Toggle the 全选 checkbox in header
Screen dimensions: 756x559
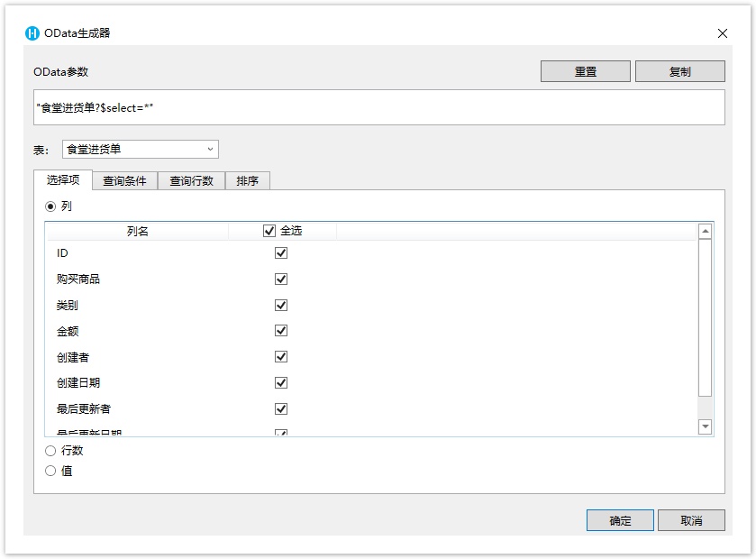tap(269, 231)
